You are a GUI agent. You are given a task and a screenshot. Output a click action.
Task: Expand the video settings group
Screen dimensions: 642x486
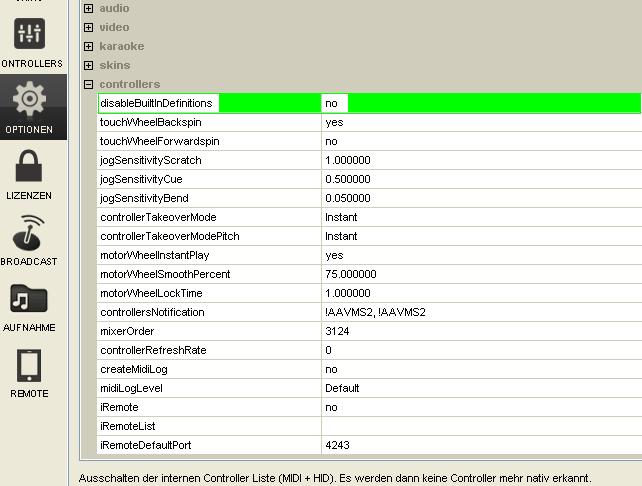click(89, 28)
